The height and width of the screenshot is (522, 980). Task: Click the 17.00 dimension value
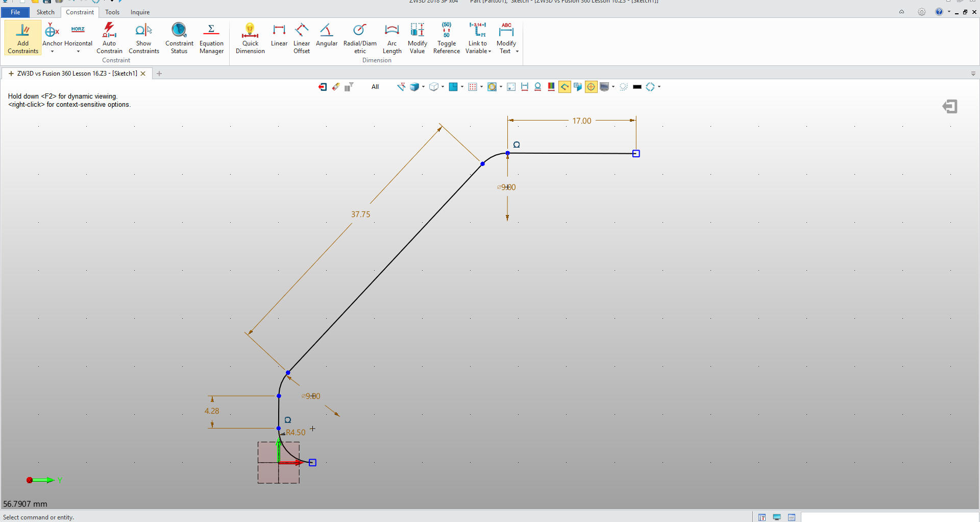[x=581, y=121]
